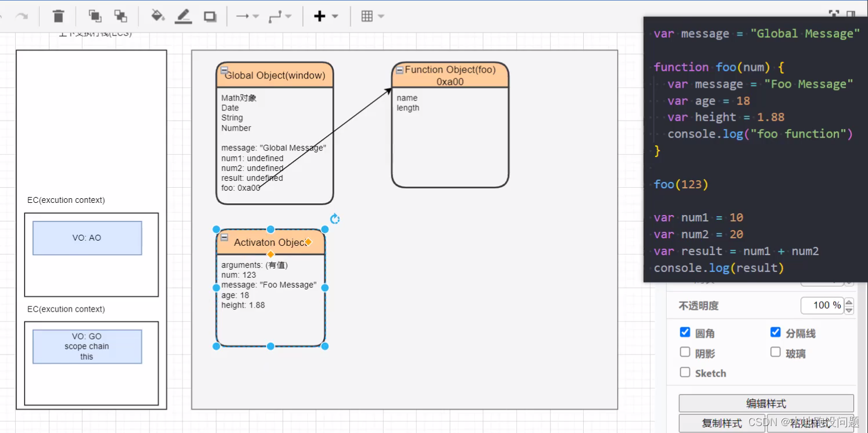Viewport: 868px width, 433px height.
Task: Click the 不透明度 opacity label
Action: tap(699, 306)
